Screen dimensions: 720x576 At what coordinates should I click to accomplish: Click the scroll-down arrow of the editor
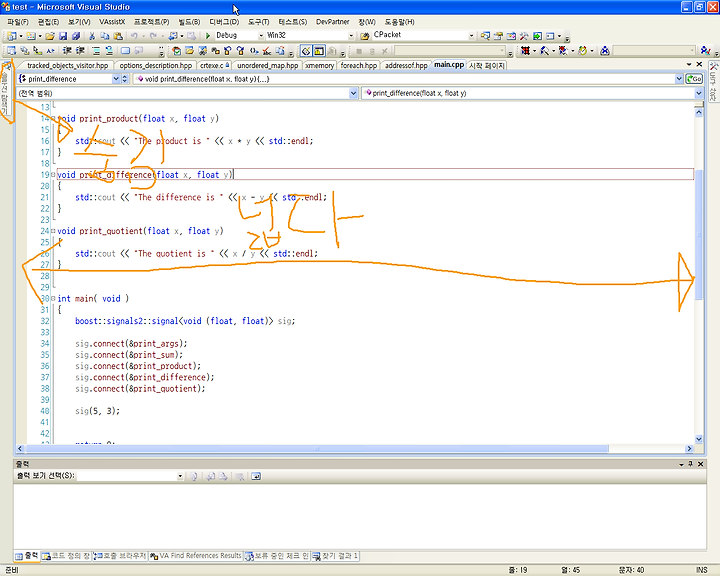[x=699, y=439]
